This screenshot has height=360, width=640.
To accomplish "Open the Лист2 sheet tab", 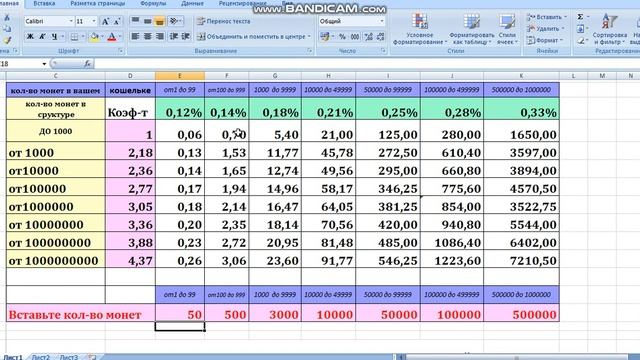I will pos(40,357).
